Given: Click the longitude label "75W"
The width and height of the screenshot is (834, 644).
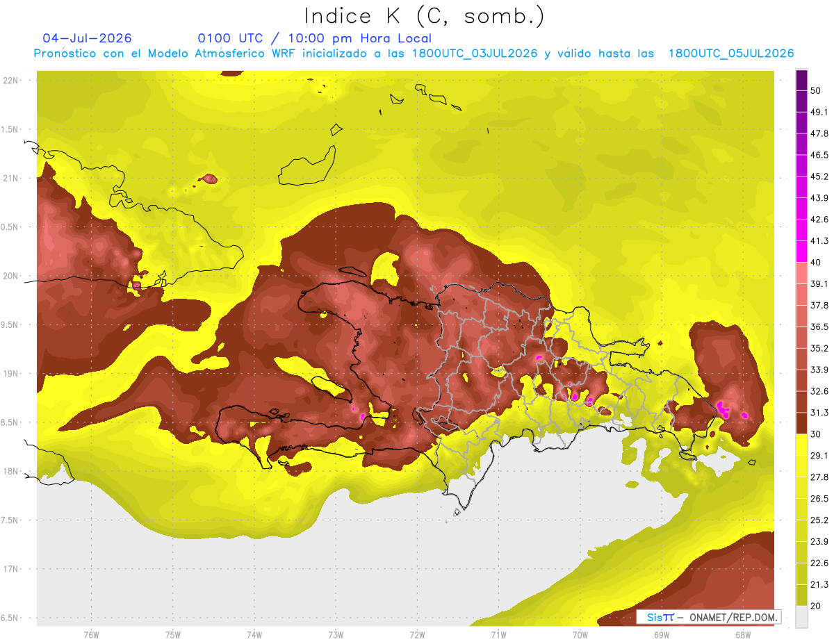Looking at the screenshot, I should (173, 634).
